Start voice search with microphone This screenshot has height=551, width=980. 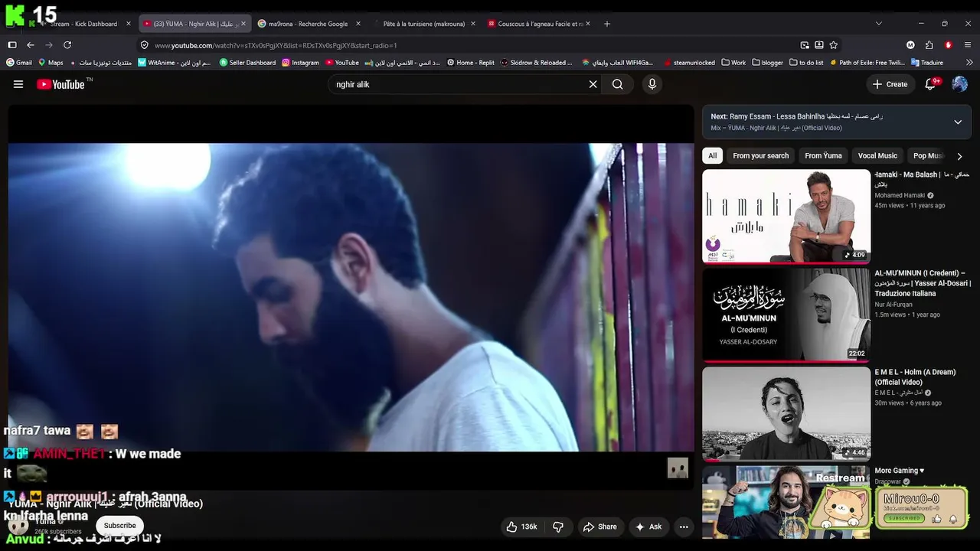652,84
